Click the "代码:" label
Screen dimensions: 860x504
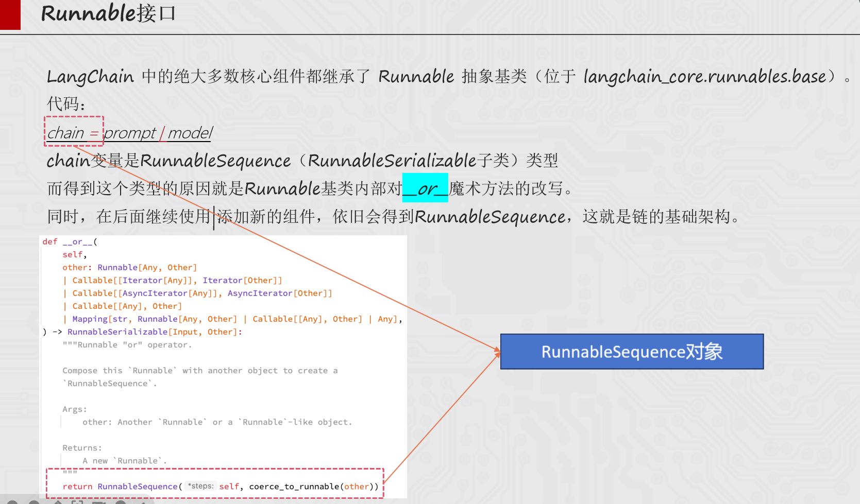pos(66,104)
